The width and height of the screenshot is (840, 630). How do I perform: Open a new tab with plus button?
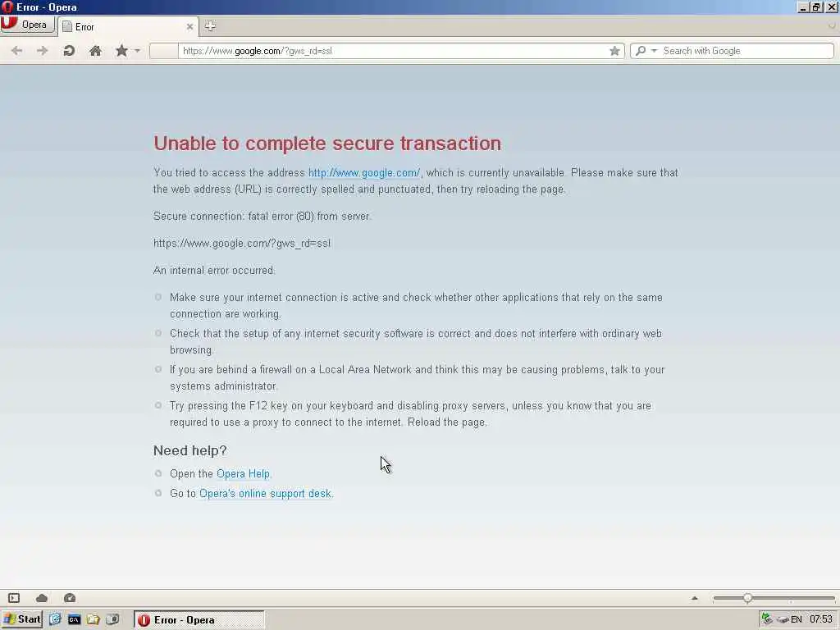coord(210,25)
